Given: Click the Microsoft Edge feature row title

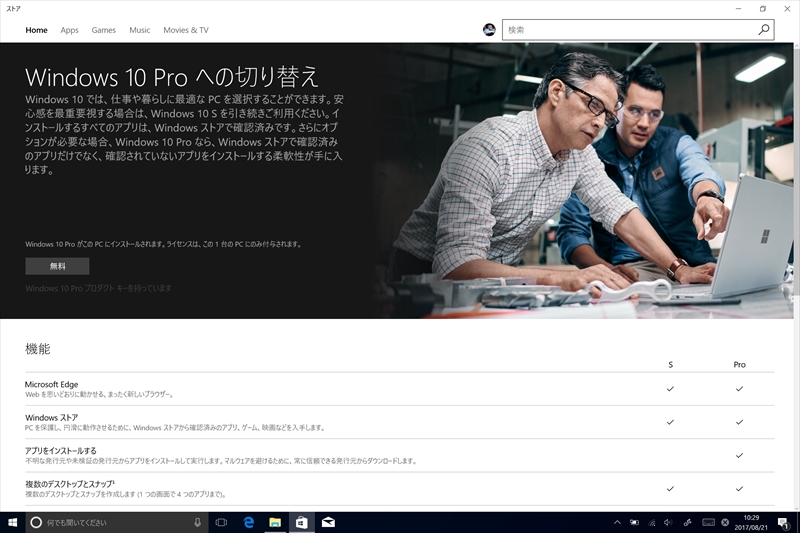Looking at the screenshot, I should pos(52,385).
